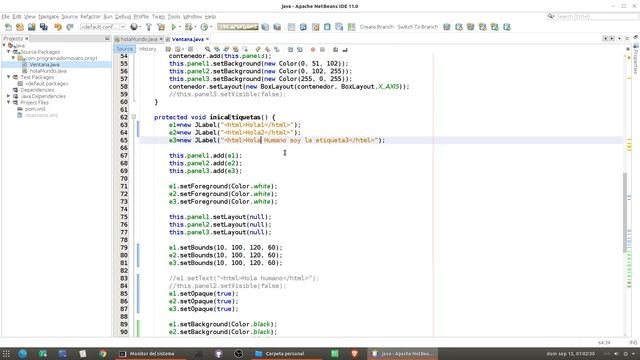
Task: Select pom.xml in Project Files
Action: [x=35, y=109]
